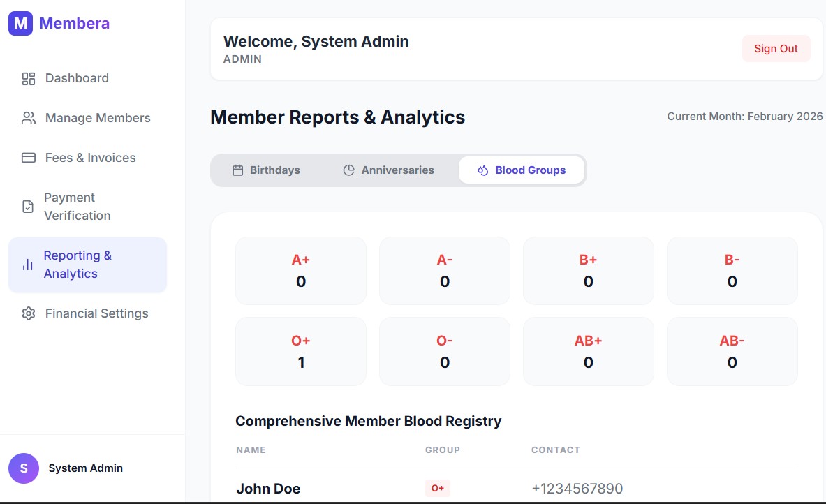Click the Dashboard grid icon
Image resolution: width=826 pixels, height=504 pixels.
[29, 79]
